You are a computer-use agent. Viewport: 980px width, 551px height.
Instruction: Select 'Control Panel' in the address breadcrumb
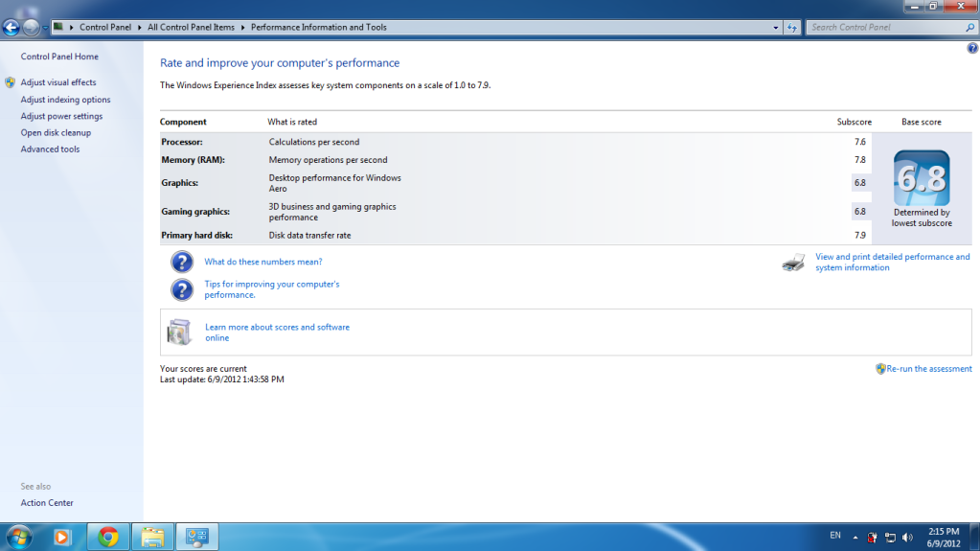click(x=105, y=28)
